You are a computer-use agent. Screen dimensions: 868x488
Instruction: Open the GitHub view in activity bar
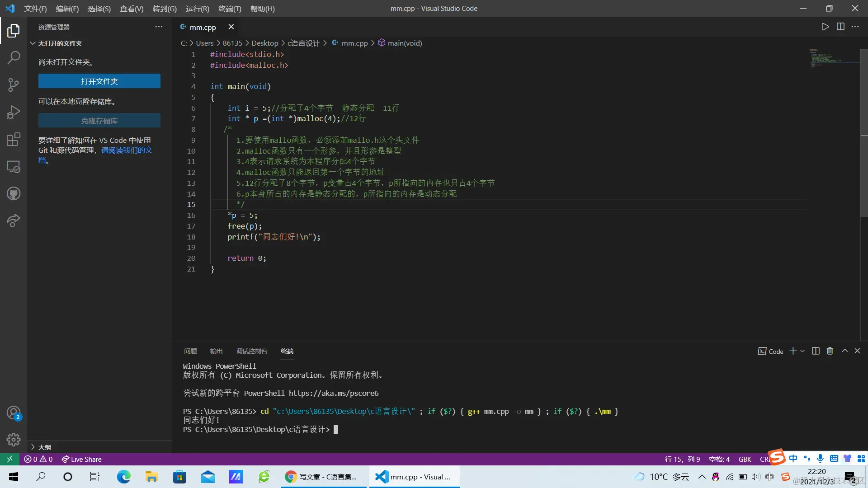pos(14,194)
